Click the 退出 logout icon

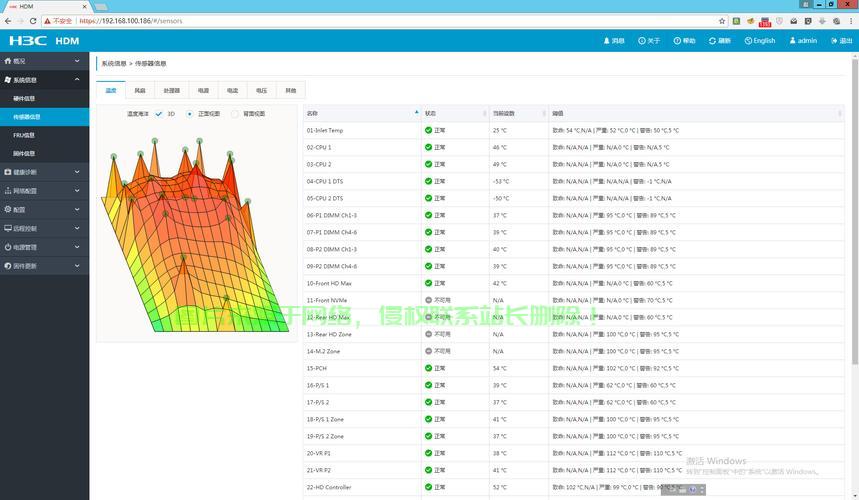(834, 41)
